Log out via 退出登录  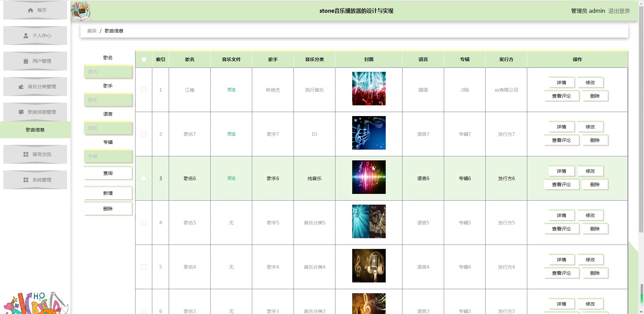tap(619, 11)
